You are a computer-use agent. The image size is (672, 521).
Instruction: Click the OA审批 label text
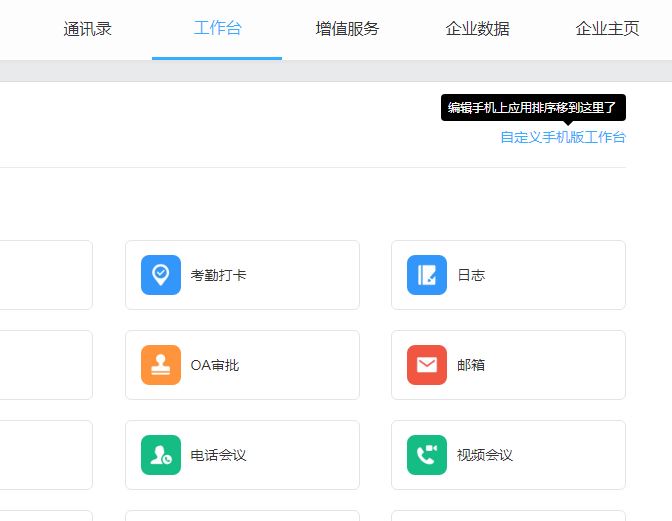click(x=215, y=365)
